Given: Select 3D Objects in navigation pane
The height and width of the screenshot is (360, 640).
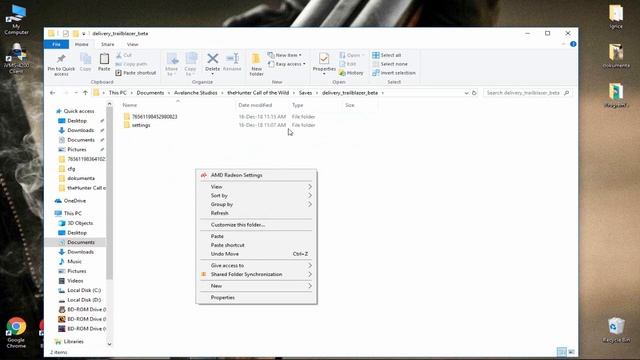Looking at the screenshot, I should pyautogui.click(x=80, y=223).
